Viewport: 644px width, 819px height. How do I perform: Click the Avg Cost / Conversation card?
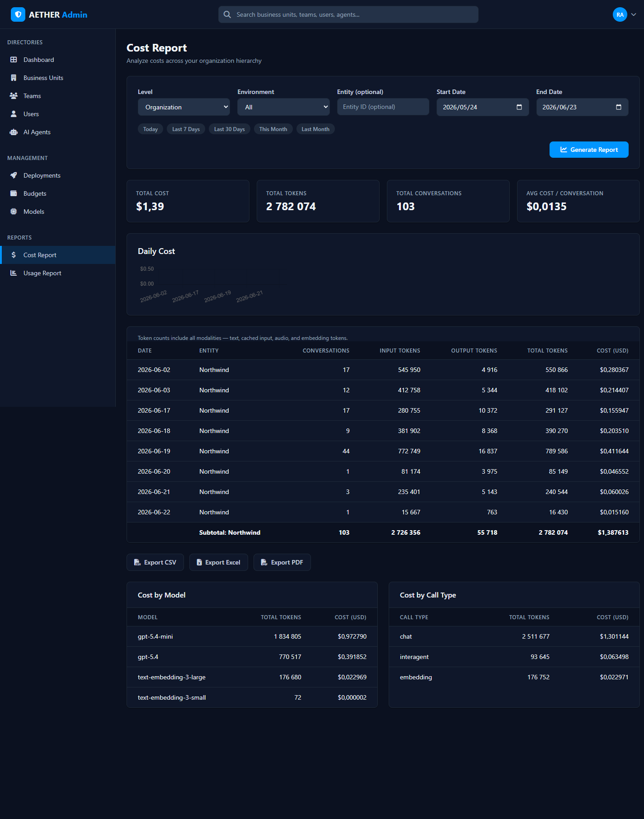[578, 201]
